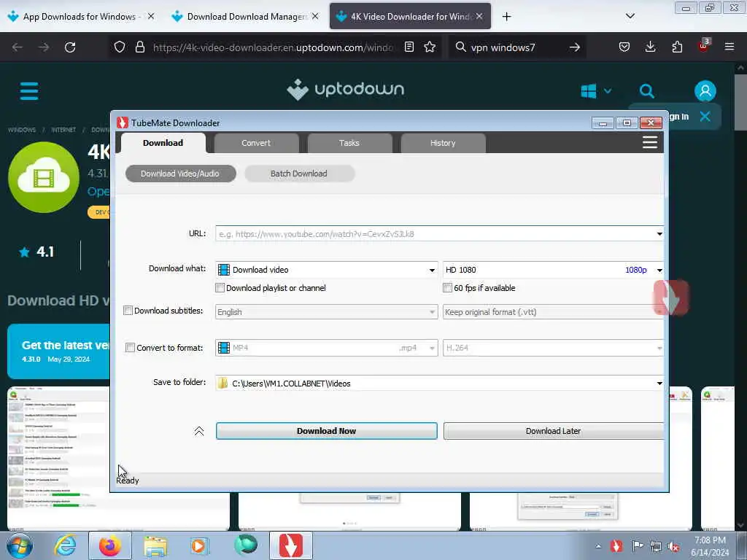Open Uptodown site search
The height and width of the screenshot is (560, 747).
pos(646,91)
